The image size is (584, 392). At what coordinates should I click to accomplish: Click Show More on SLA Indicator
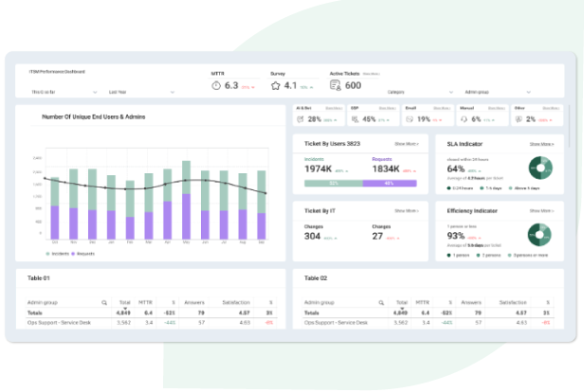coord(542,144)
